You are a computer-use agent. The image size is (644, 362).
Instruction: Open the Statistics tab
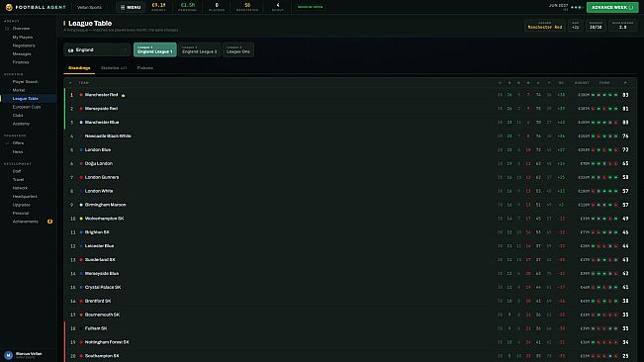[114, 68]
